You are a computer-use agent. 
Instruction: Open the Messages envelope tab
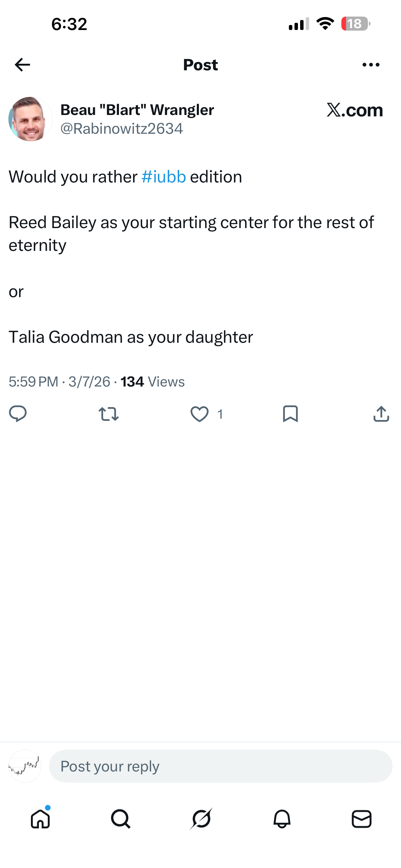362,819
